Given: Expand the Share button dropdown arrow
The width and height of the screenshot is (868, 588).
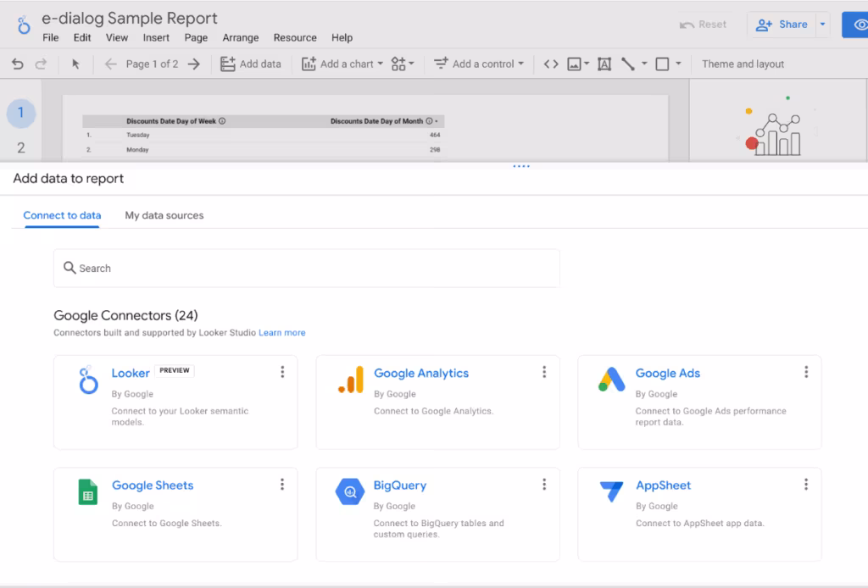Looking at the screenshot, I should (x=822, y=25).
